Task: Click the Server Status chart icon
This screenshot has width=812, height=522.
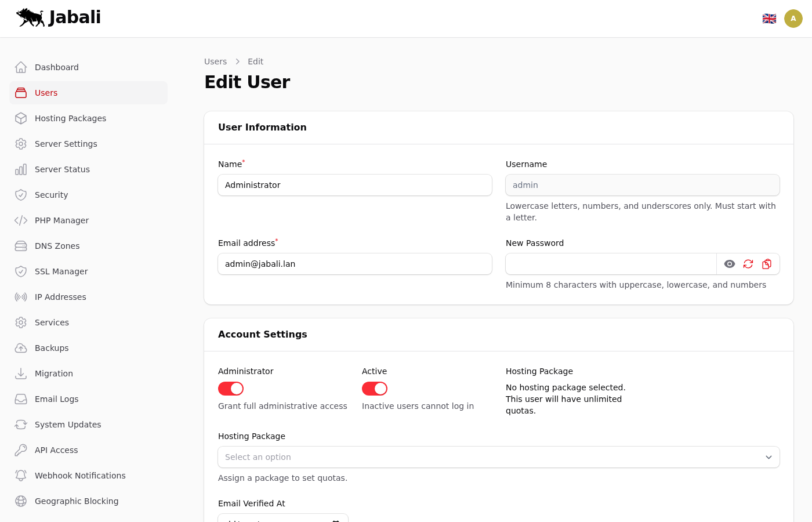Action: pyautogui.click(x=21, y=169)
